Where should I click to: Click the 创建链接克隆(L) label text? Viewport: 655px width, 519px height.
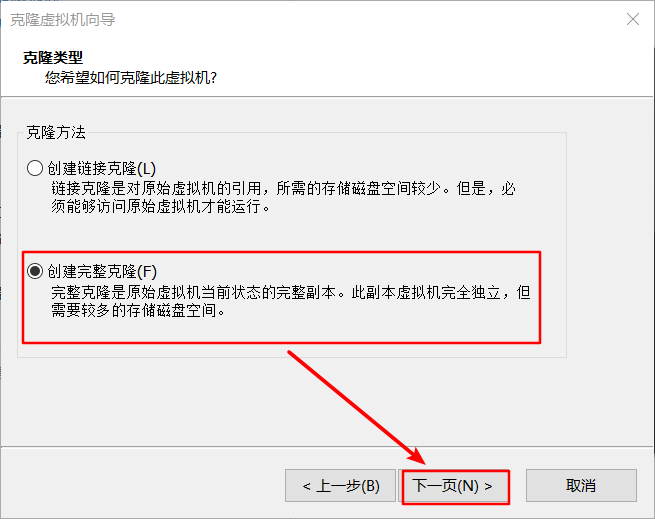coord(102,168)
